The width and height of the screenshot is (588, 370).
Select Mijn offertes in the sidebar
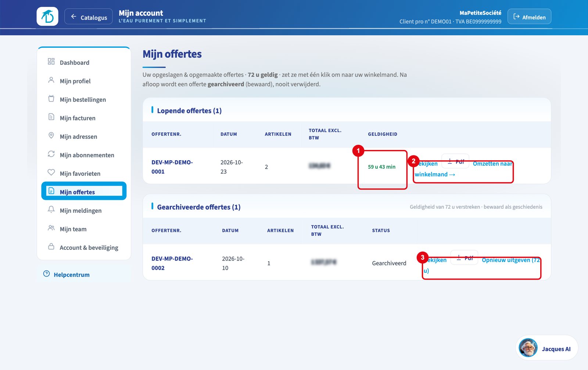click(x=84, y=191)
